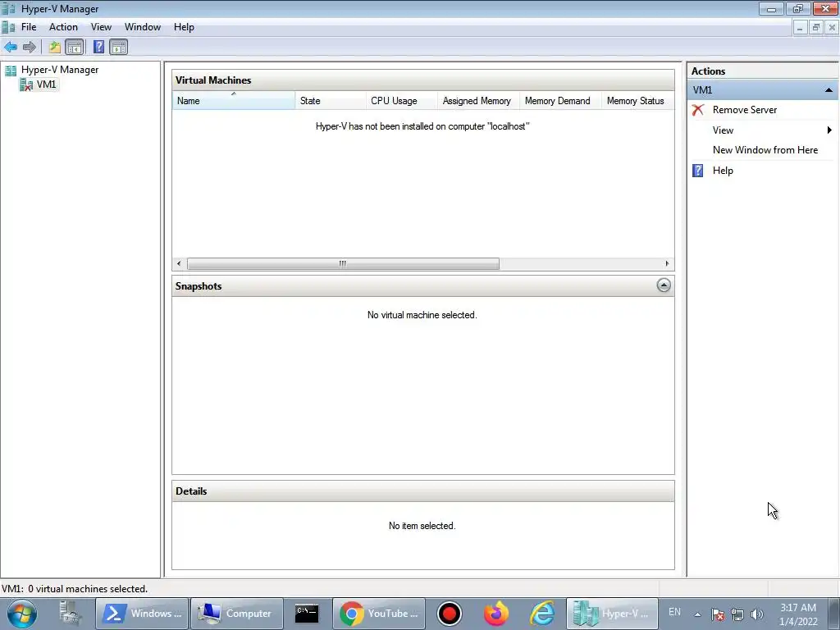Open the View menu

(101, 27)
